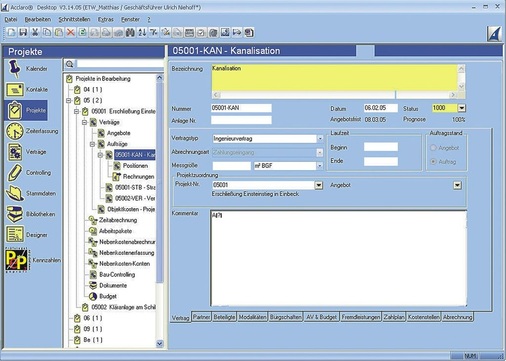Switch to the Zahlplan tab
The image size is (506, 361).
pos(394,317)
